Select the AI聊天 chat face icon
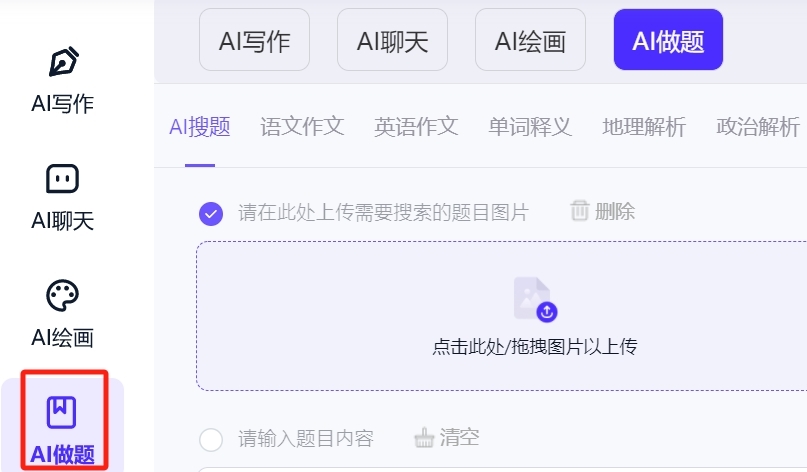The width and height of the screenshot is (807, 472). tap(62, 179)
